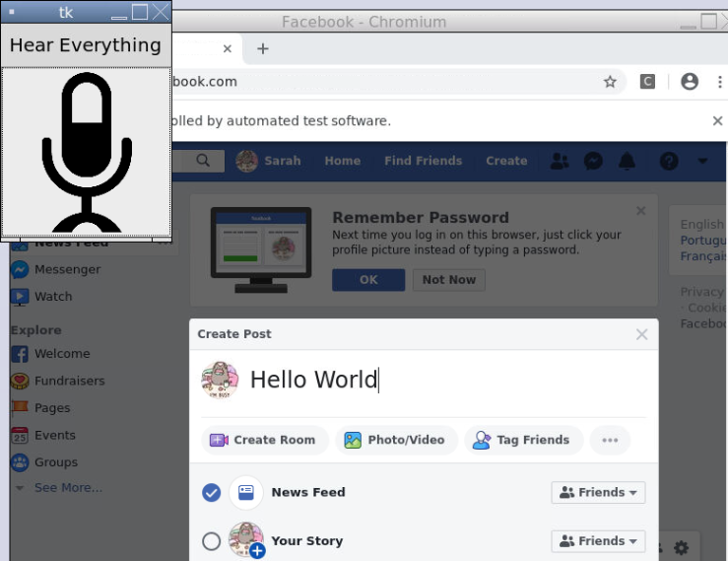Viewport: 728px width, 561px height.
Task: Click the Chromium address bar URL
Action: (x=204, y=82)
